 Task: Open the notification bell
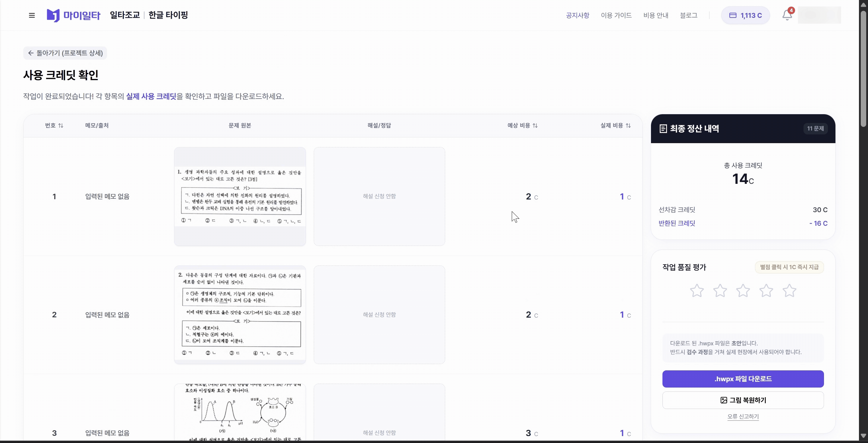pyautogui.click(x=787, y=15)
